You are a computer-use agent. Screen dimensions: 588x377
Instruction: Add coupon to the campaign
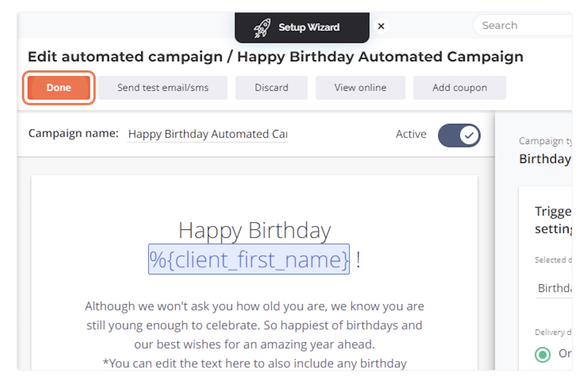tap(460, 88)
